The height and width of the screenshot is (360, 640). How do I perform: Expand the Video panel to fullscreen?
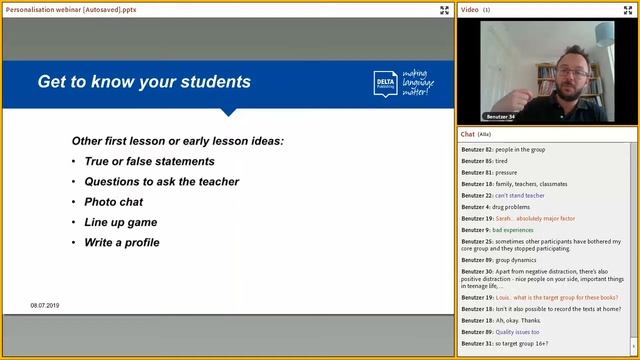tap(628, 10)
